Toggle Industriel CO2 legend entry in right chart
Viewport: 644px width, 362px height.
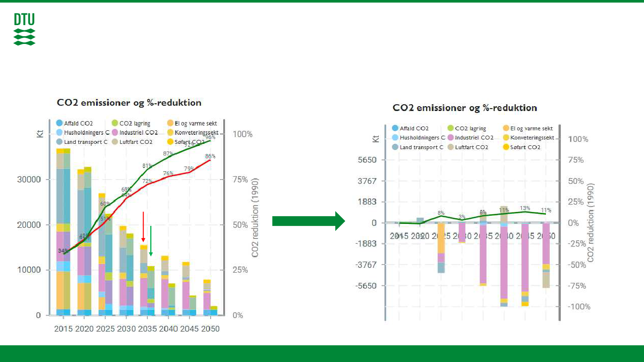(x=471, y=138)
